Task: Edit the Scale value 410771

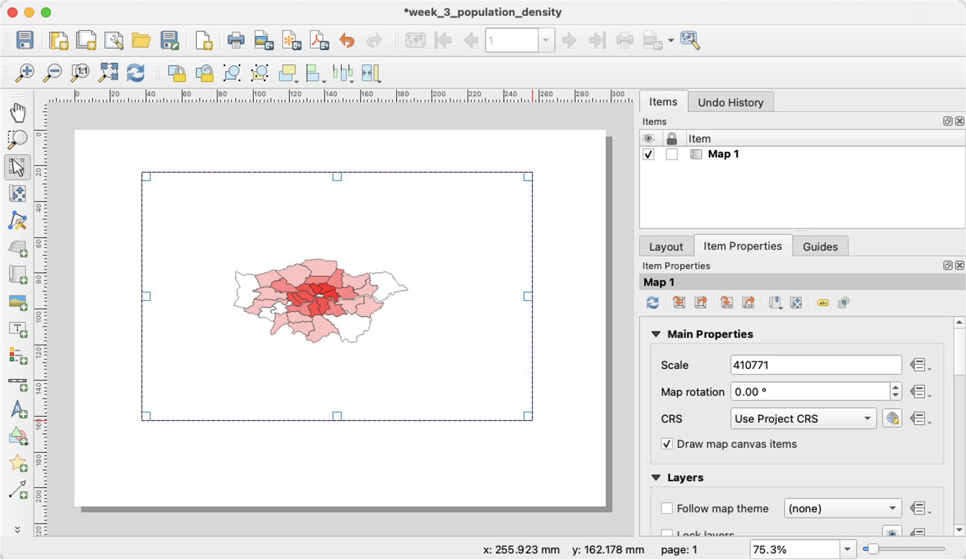Action: [815, 364]
